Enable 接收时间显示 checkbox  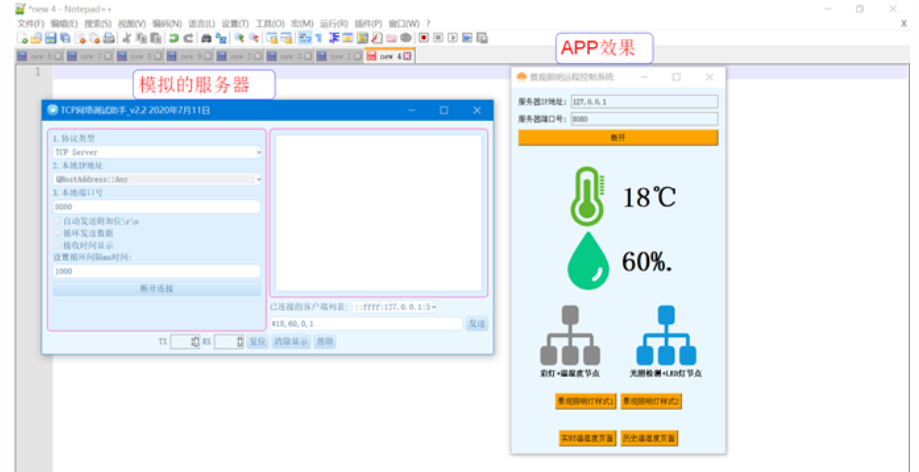[x=57, y=245]
